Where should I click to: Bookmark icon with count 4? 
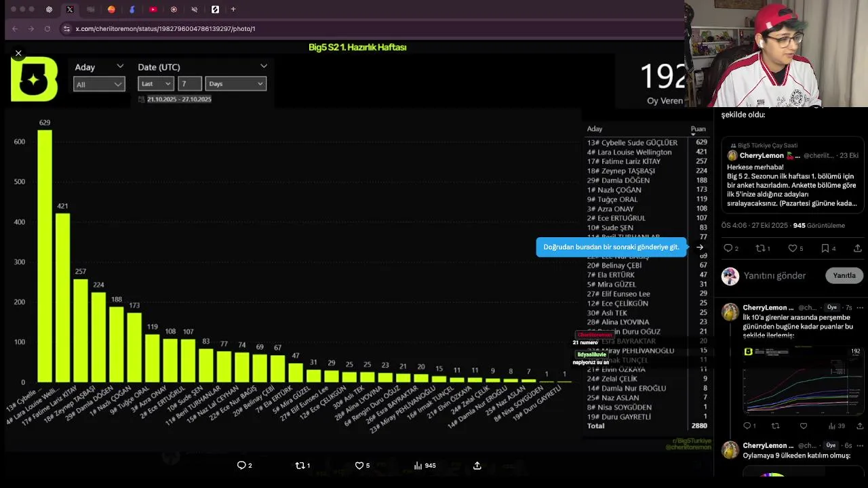(825, 249)
